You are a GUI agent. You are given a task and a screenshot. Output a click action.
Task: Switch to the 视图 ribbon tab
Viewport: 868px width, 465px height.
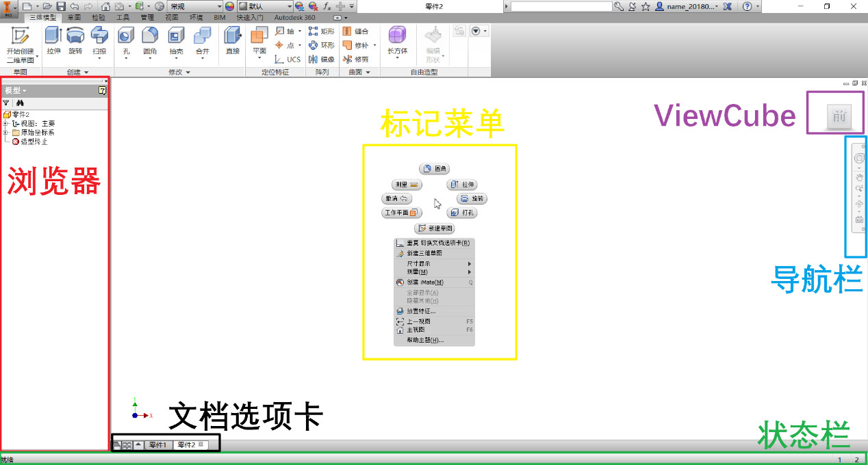(171, 17)
